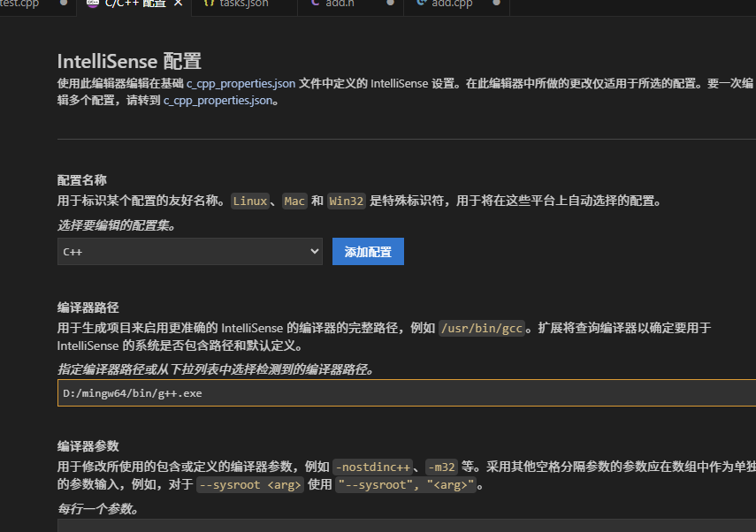Click unsaved dot on add.cpp tab

pos(496,3)
